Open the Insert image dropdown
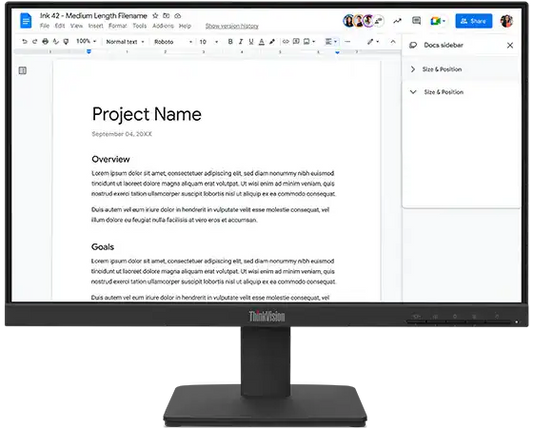The height and width of the screenshot is (428, 533). click(309, 41)
